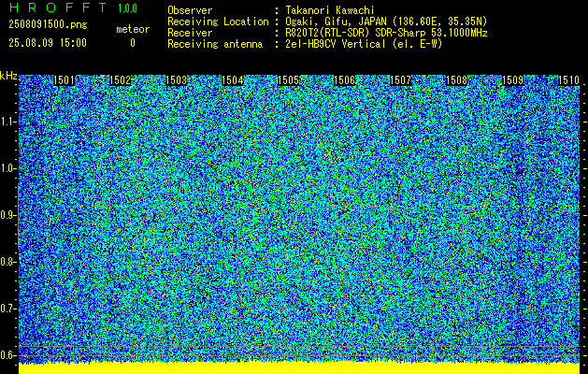The height and width of the screenshot is (374, 588).
Task: Click the 1508 time marker
Action: tap(456, 80)
